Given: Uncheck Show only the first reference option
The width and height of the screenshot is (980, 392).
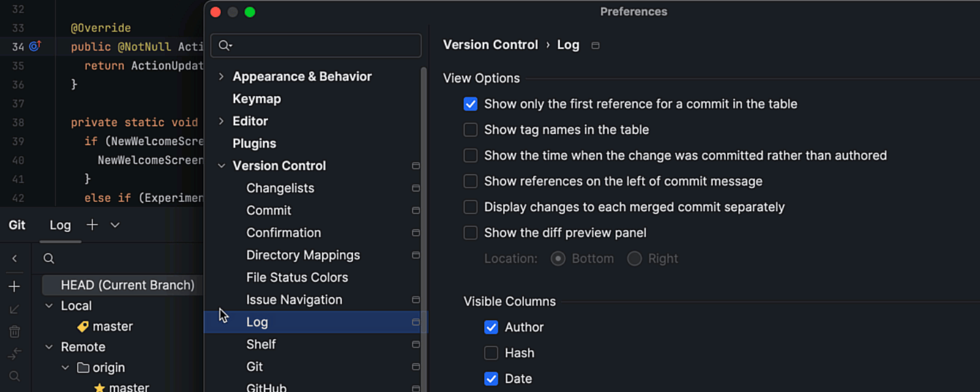Looking at the screenshot, I should tap(470, 104).
